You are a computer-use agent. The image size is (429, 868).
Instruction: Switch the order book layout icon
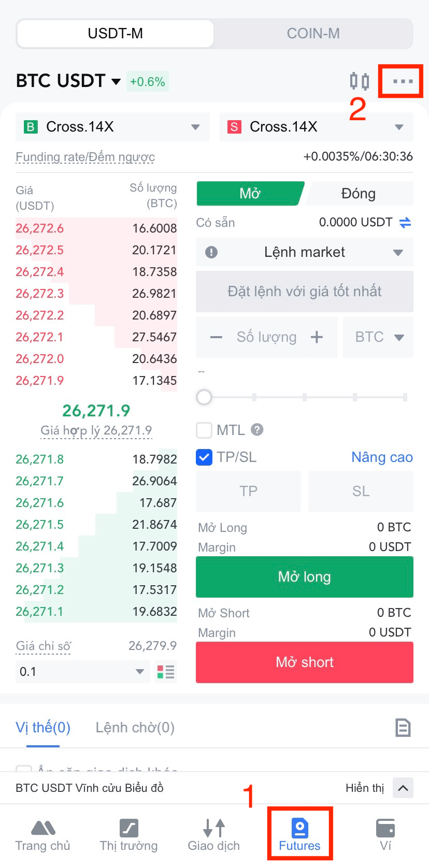[x=166, y=672]
